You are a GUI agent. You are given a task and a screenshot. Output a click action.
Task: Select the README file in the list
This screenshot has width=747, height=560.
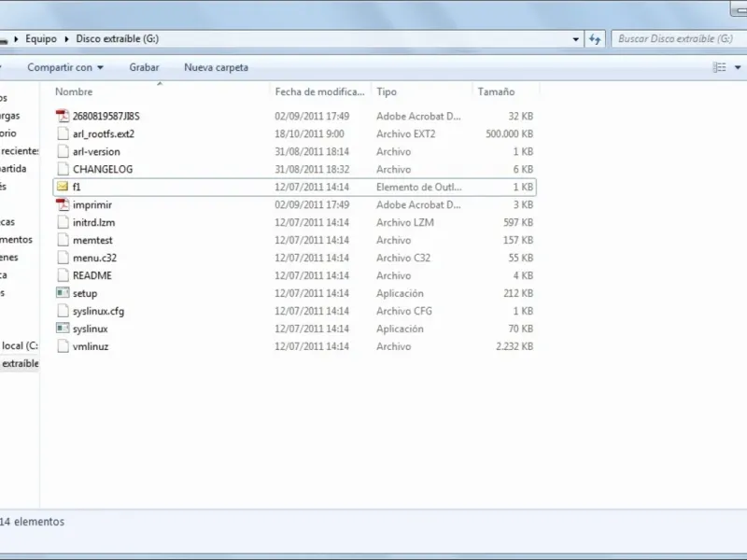pos(92,275)
